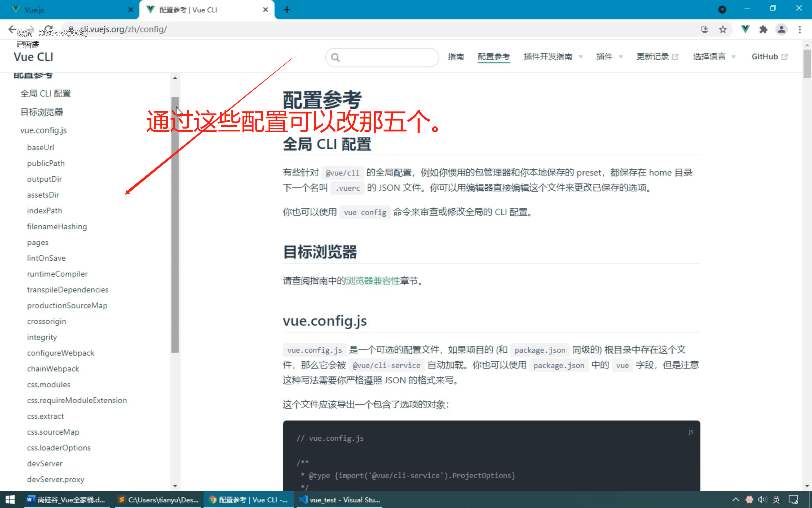Bookmark this page with the star icon
This screenshot has height=508, width=812.
coord(723,30)
